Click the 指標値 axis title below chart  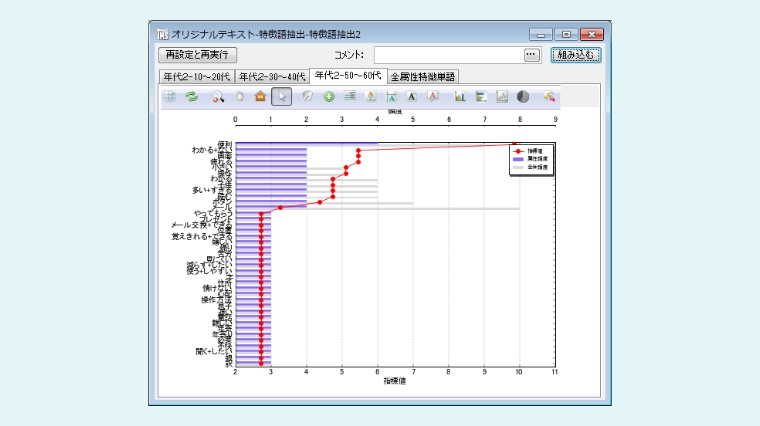point(395,381)
